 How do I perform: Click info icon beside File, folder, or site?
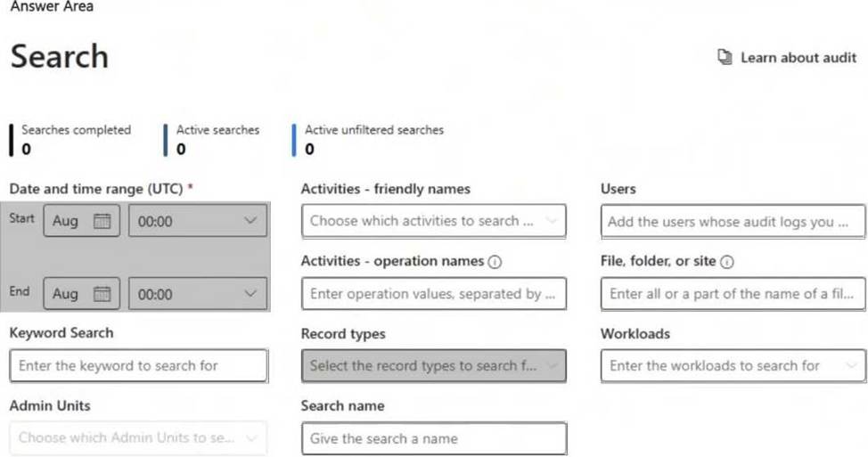tap(727, 262)
